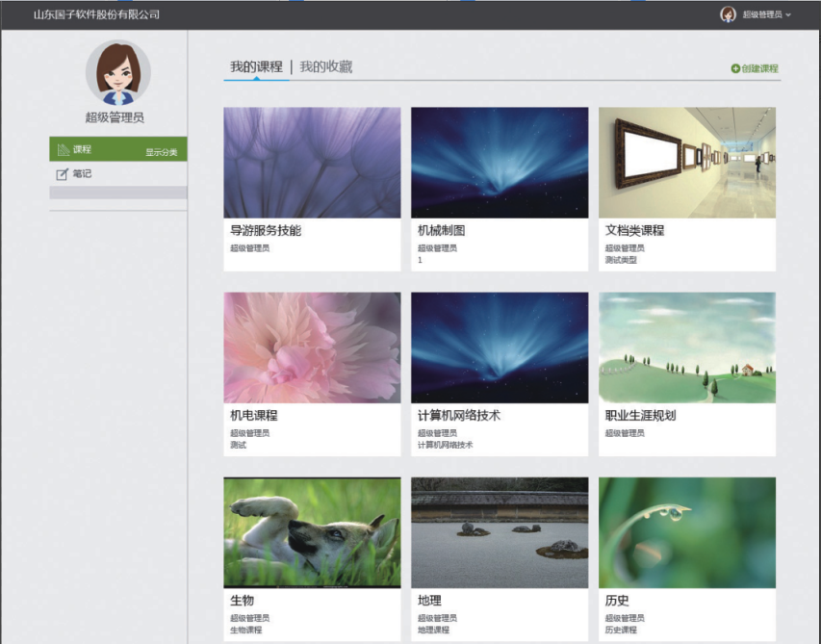Open the 机电课程 pink flower thumbnail
The image size is (821, 644).
[x=312, y=348]
